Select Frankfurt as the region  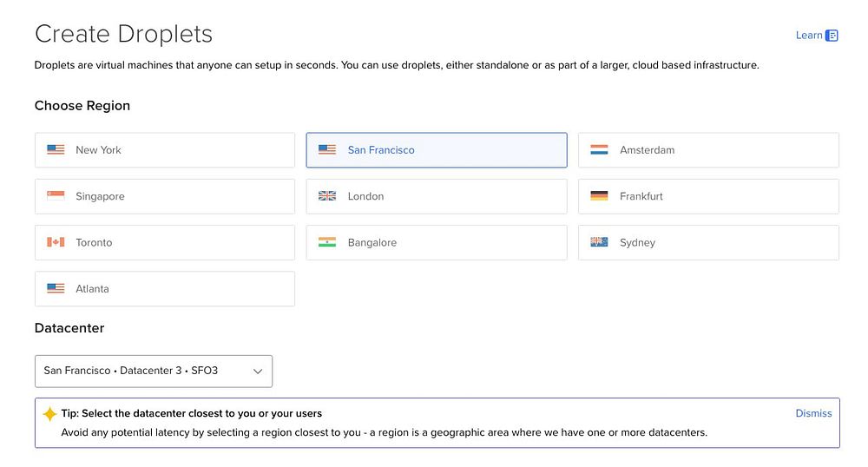[707, 196]
